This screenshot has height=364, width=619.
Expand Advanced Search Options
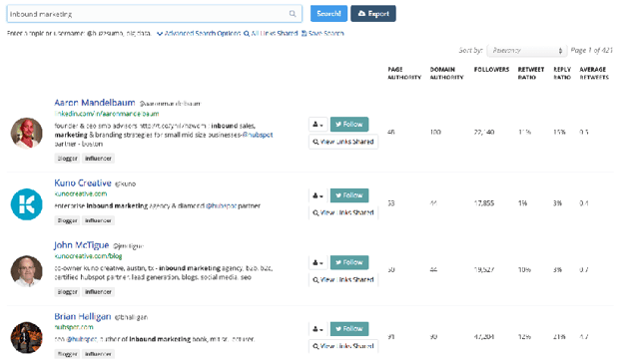199,34
